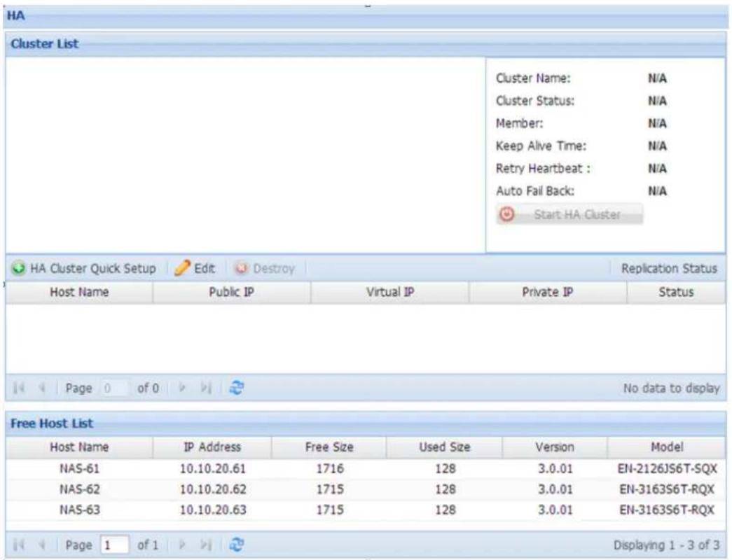Click the Cluster Name label

coord(533,78)
